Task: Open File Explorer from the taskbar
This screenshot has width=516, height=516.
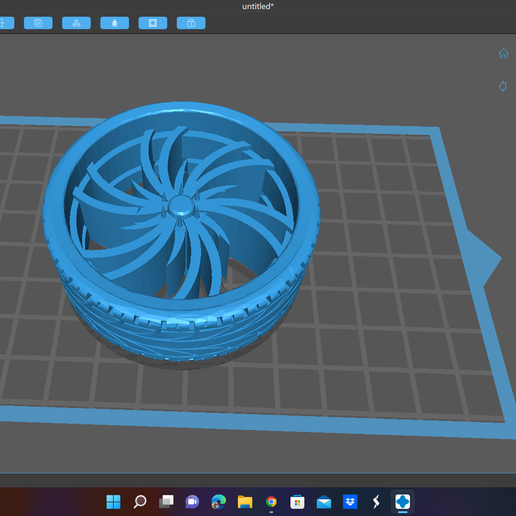Action: pyautogui.click(x=245, y=502)
